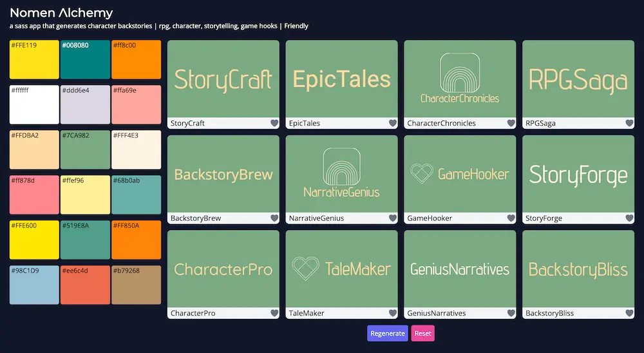Click the GameHooker heart icon
Viewport: 644px width, 353px height.
coord(511,218)
